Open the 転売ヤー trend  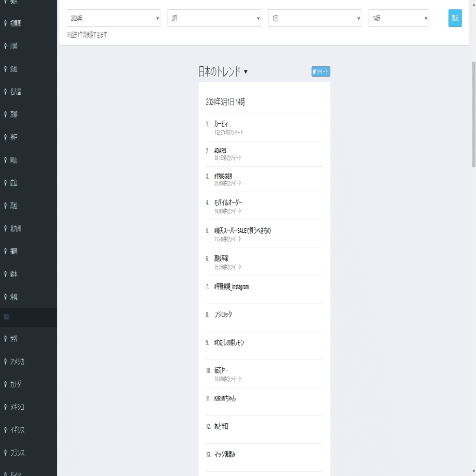tap(221, 370)
